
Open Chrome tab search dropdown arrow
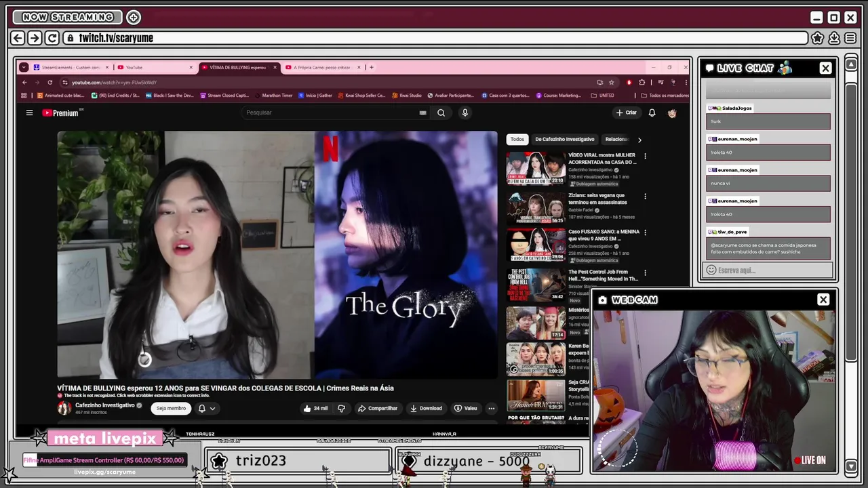tap(24, 67)
